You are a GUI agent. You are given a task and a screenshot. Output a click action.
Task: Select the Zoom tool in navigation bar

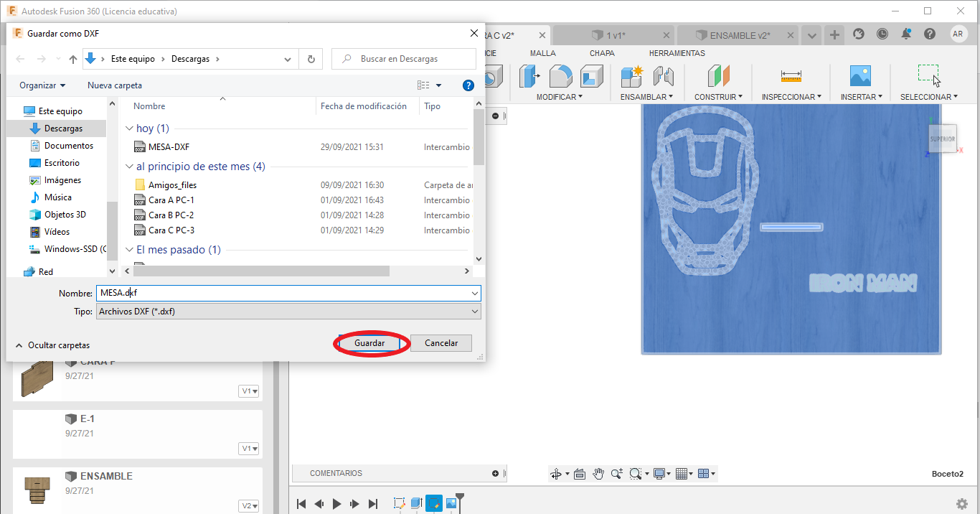(x=617, y=474)
